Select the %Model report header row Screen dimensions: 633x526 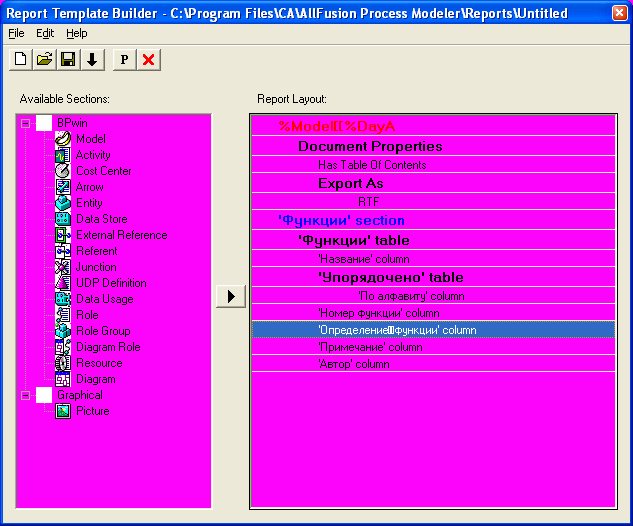[433, 126]
